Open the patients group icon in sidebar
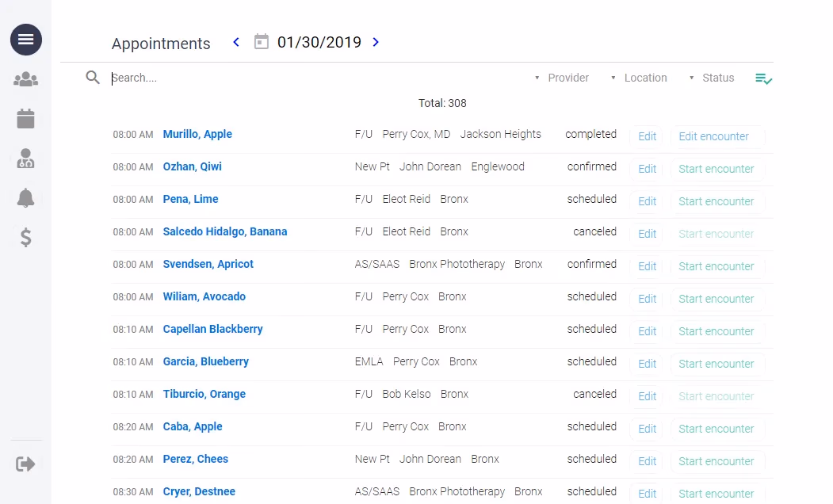This screenshot has height=504, width=833. (26, 79)
